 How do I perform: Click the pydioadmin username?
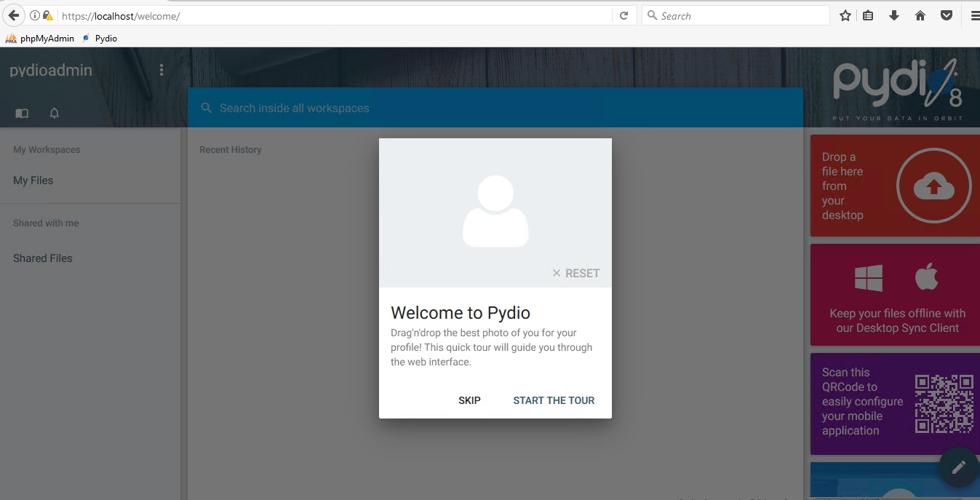tap(51, 70)
